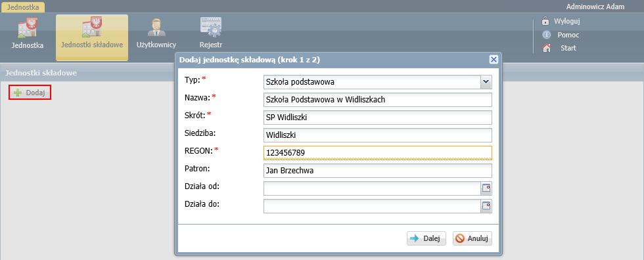Click the Dodaj button
This screenshot has height=260, width=644.
[30, 93]
